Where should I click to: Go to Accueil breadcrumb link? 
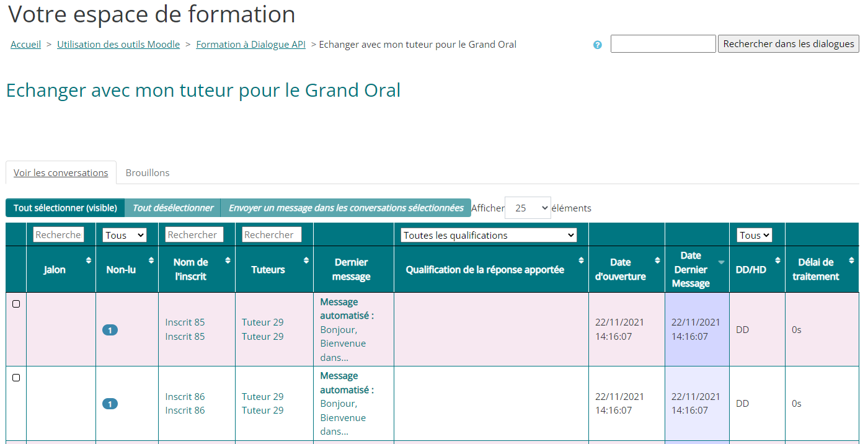pyautogui.click(x=25, y=45)
